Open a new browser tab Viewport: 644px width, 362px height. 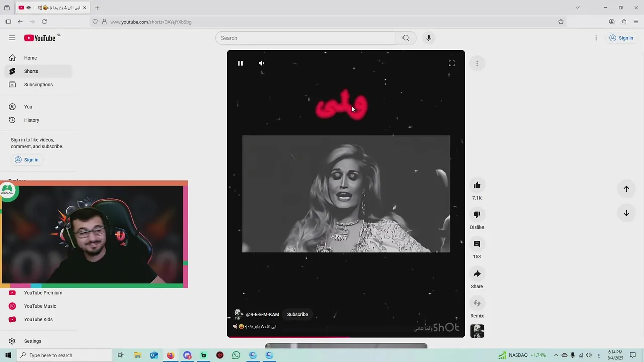97,8
